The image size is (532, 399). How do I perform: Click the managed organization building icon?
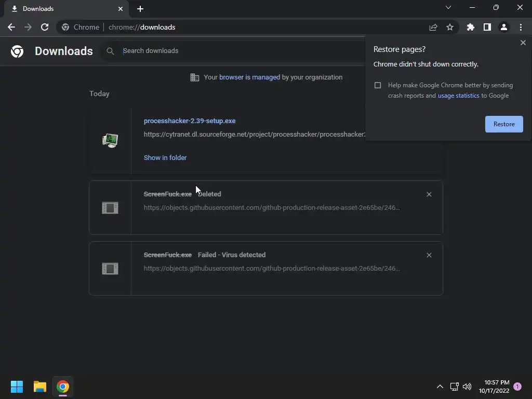coord(195,77)
